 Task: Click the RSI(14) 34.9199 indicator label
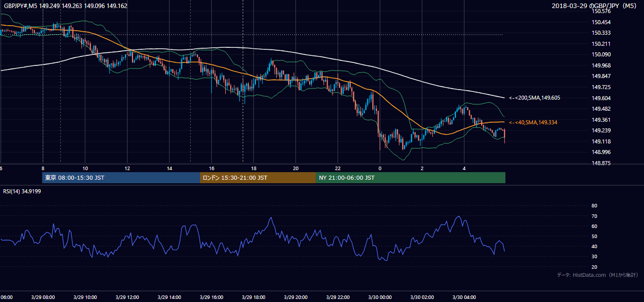coord(22,191)
